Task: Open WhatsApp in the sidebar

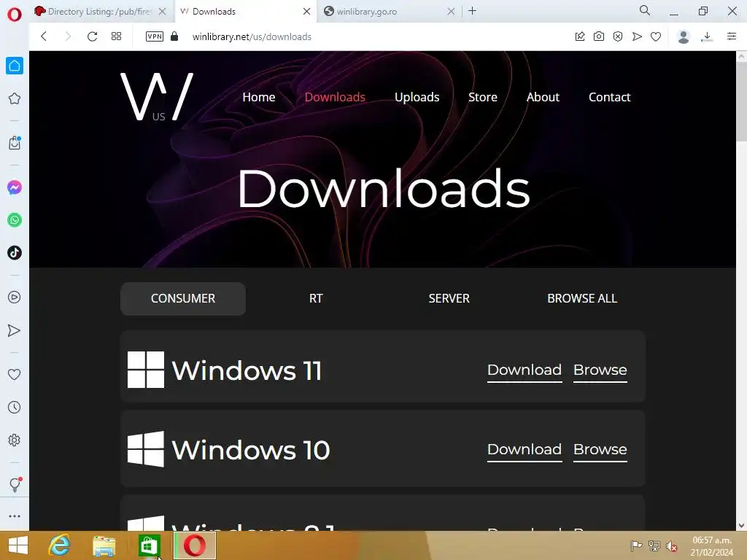Action: (15, 220)
